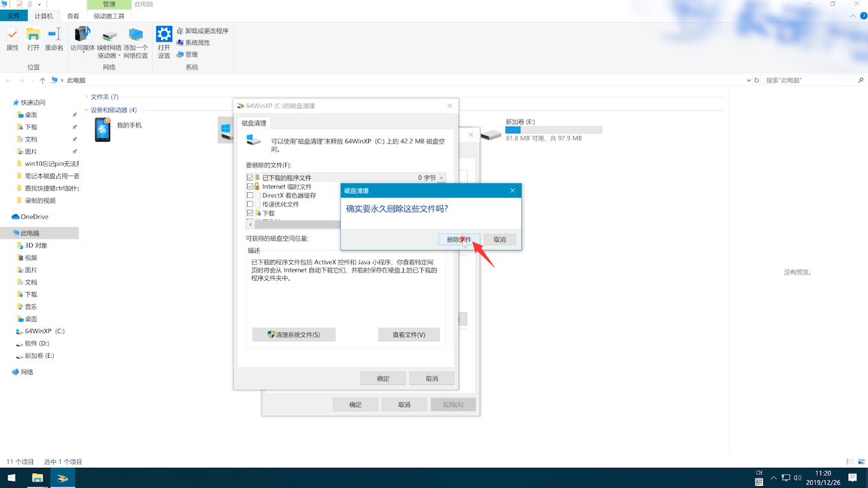Screen dimensions: 868x488
Task: Click the 打开 open ribbon icon
Action: point(33,39)
